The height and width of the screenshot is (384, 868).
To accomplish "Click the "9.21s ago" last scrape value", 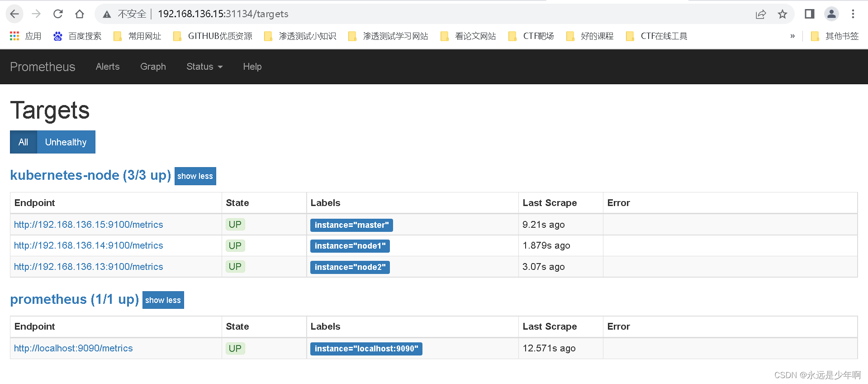I will click(x=544, y=225).
